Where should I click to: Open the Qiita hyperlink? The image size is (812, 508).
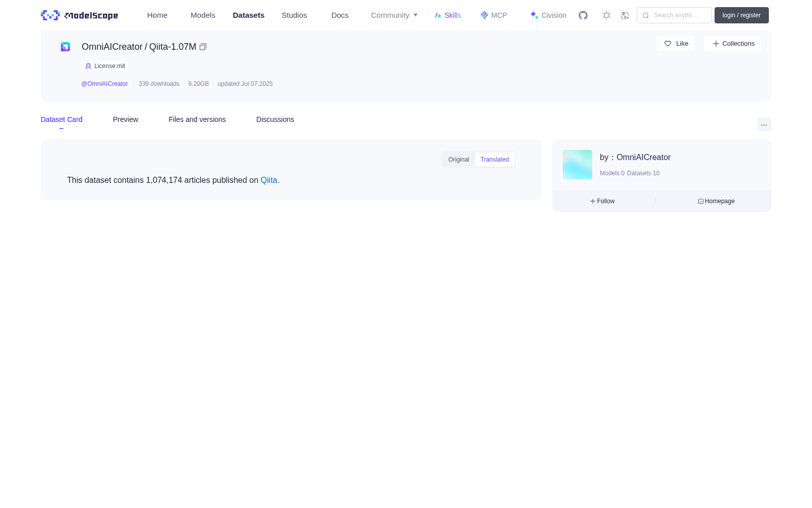269,180
